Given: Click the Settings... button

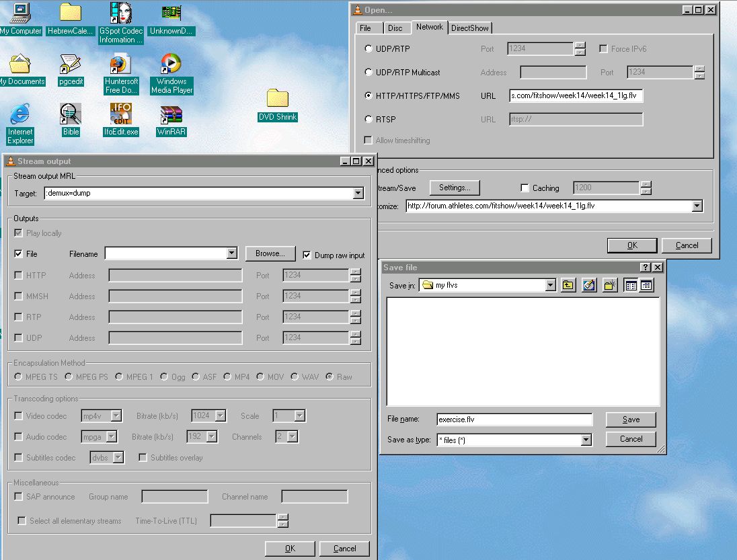Looking at the screenshot, I should click(455, 188).
